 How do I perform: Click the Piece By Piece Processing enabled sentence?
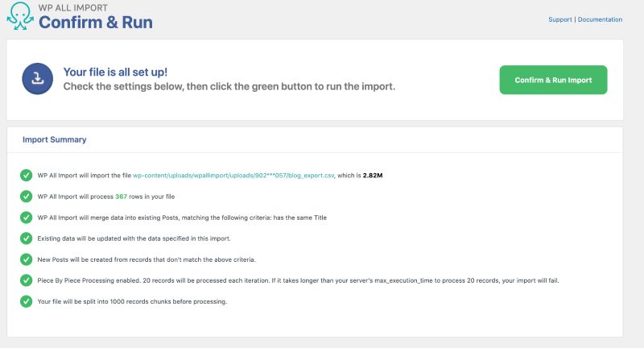coord(298,280)
